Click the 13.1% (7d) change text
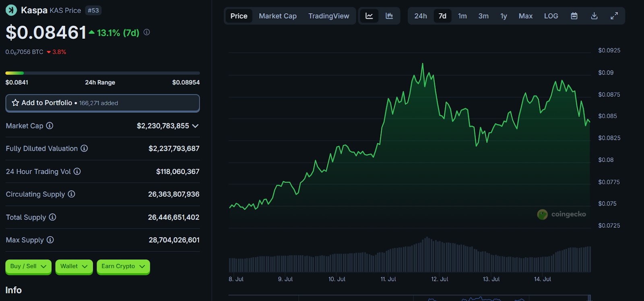 (x=118, y=33)
